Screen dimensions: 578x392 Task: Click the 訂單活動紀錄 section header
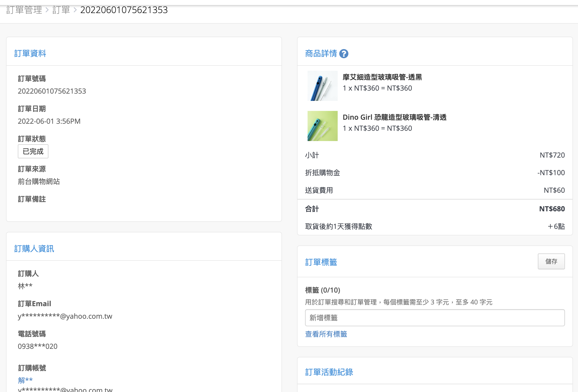329,372
